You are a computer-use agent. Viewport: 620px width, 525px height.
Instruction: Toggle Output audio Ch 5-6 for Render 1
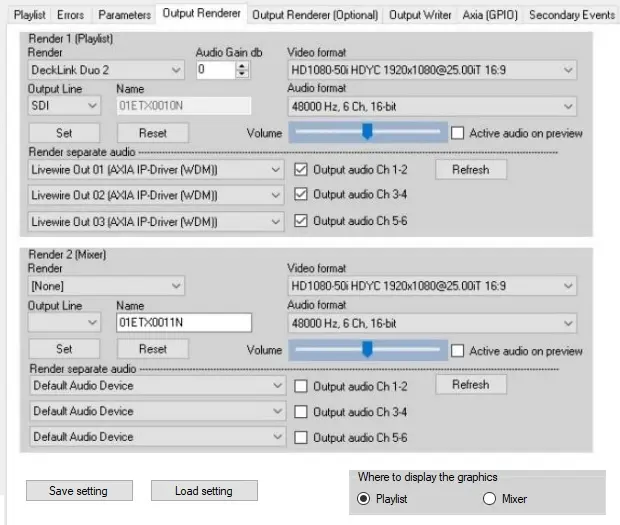click(301, 221)
